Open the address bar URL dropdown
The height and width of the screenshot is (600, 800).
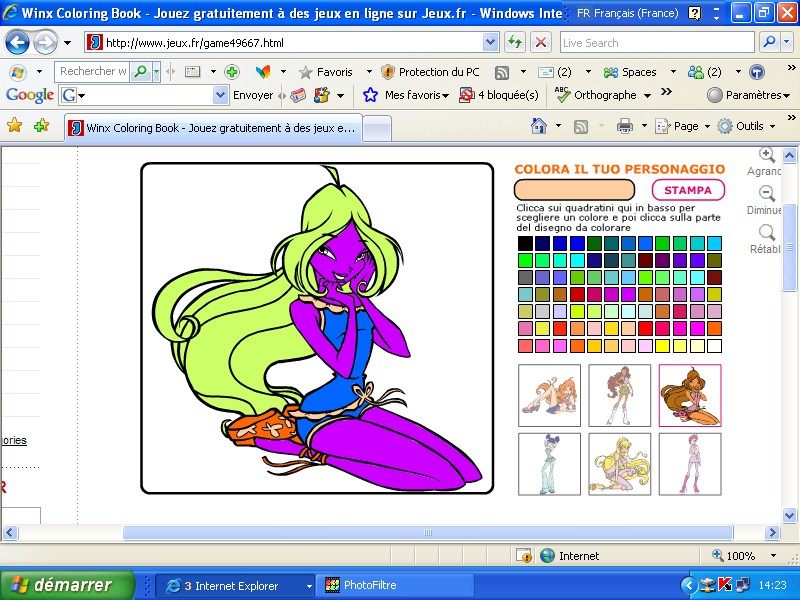(490, 43)
